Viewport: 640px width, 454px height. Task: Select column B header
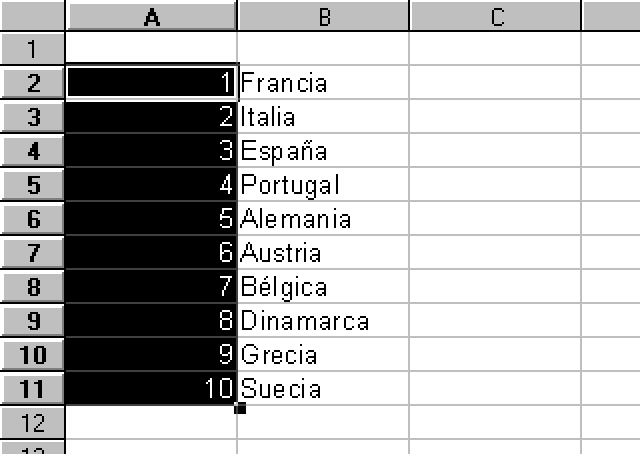coord(323,16)
